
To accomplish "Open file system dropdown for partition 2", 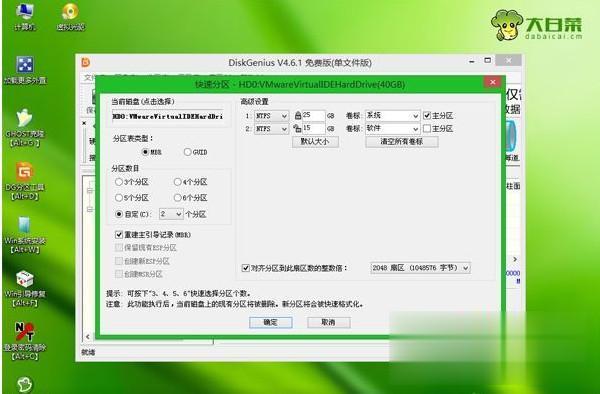I will 272,129.
